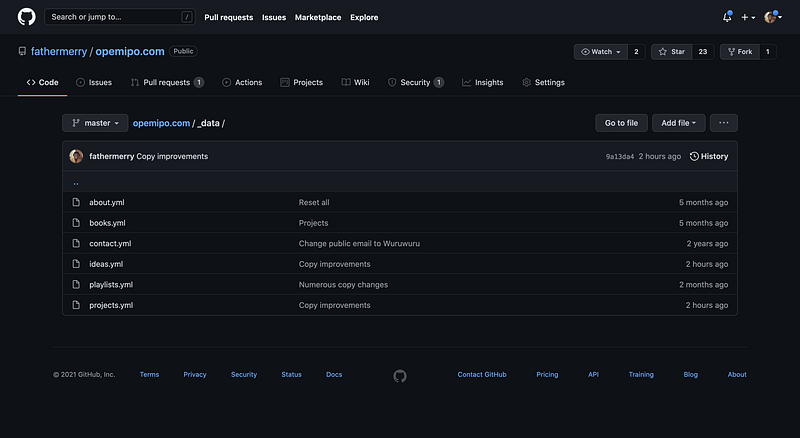800x438 pixels.
Task: Click the GitHub logo in header
Action: tap(27, 17)
